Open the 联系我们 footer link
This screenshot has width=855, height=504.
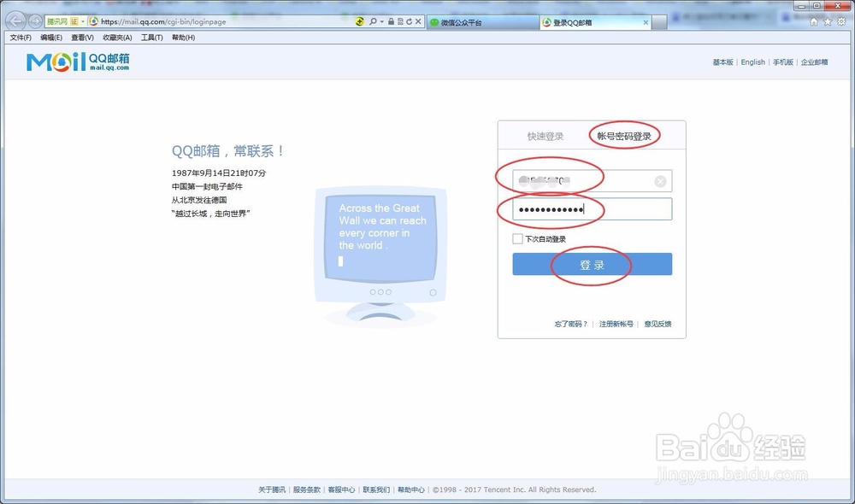(x=376, y=489)
